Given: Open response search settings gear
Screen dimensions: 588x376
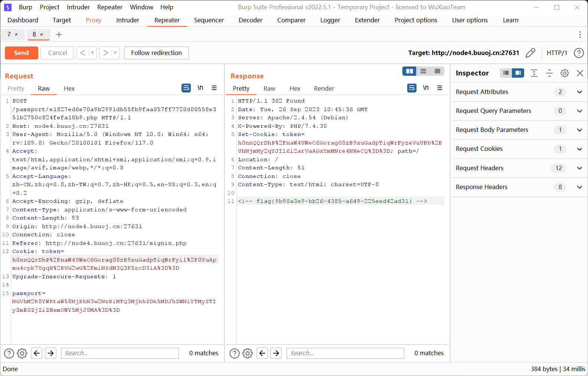Looking at the screenshot, I should 248,353.
